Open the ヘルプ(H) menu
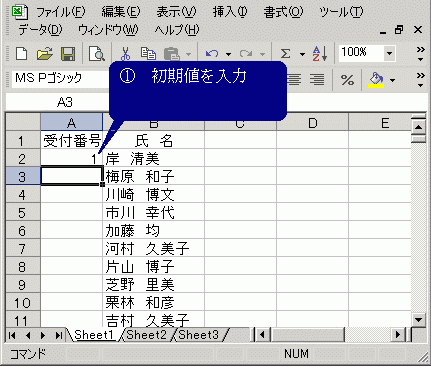This screenshot has width=431, height=366. (177, 30)
